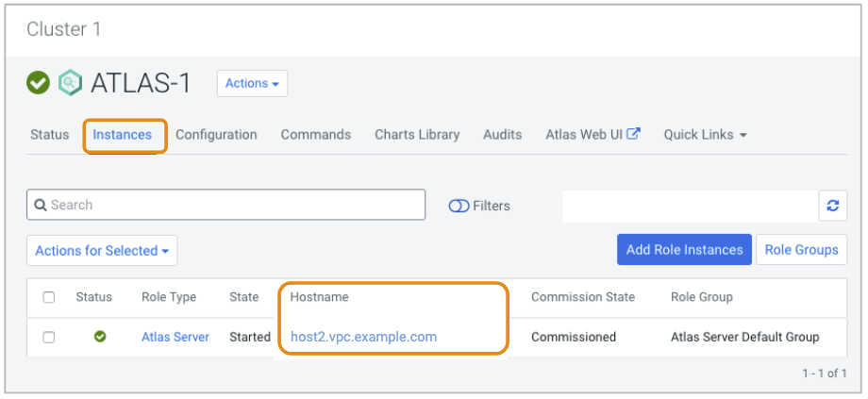Toggle the Filters switch

tap(459, 206)
